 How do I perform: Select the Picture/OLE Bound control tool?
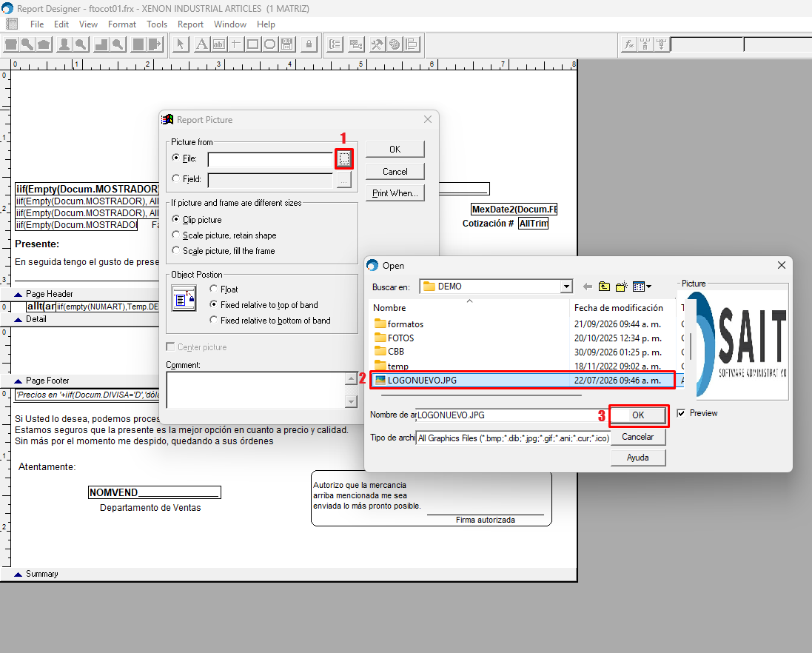(287, 44)
